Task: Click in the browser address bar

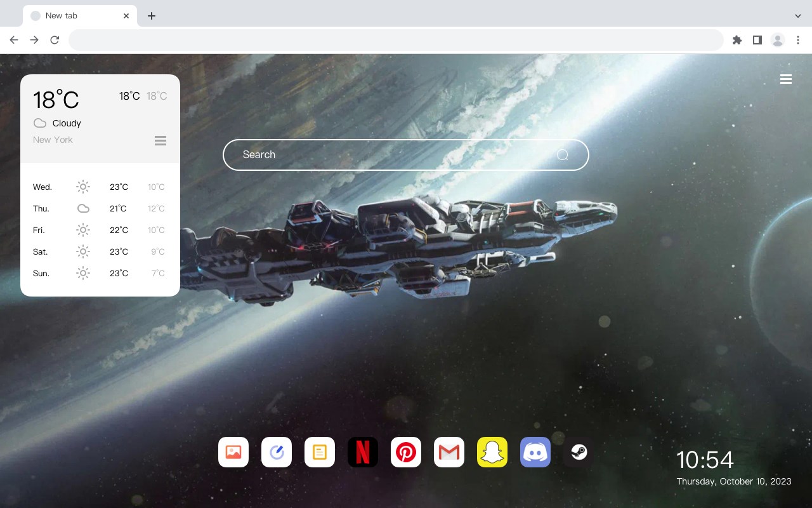Action: 396,40
